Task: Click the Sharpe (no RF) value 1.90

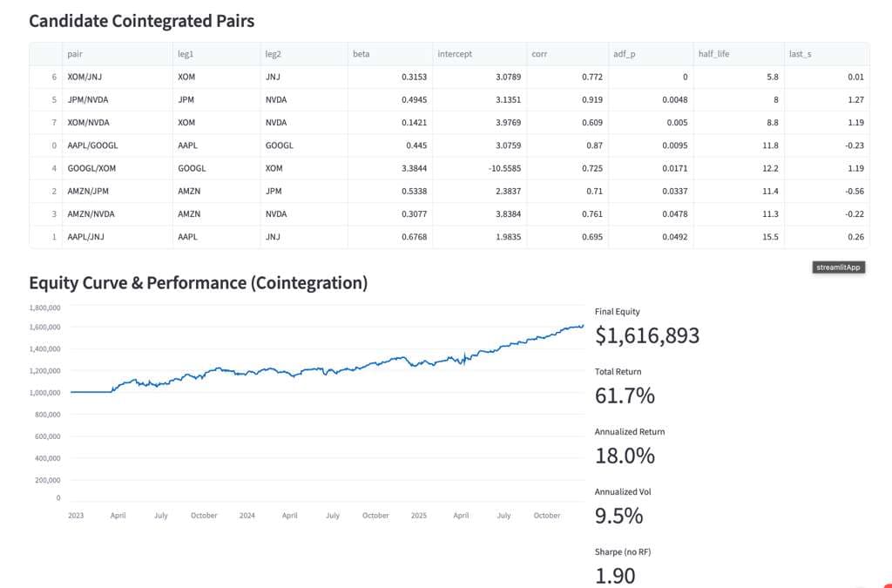Action: tap(615, 576)
